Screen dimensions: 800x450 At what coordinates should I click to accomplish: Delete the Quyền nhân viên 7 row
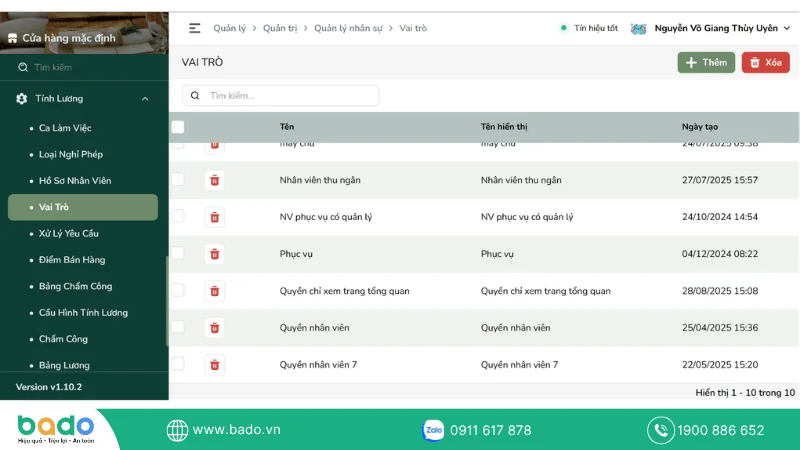tap(215, 365)
